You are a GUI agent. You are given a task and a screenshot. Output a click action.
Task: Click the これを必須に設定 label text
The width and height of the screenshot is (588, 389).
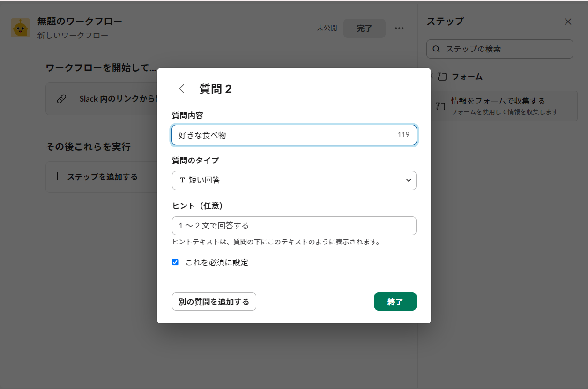click(217, 263)
